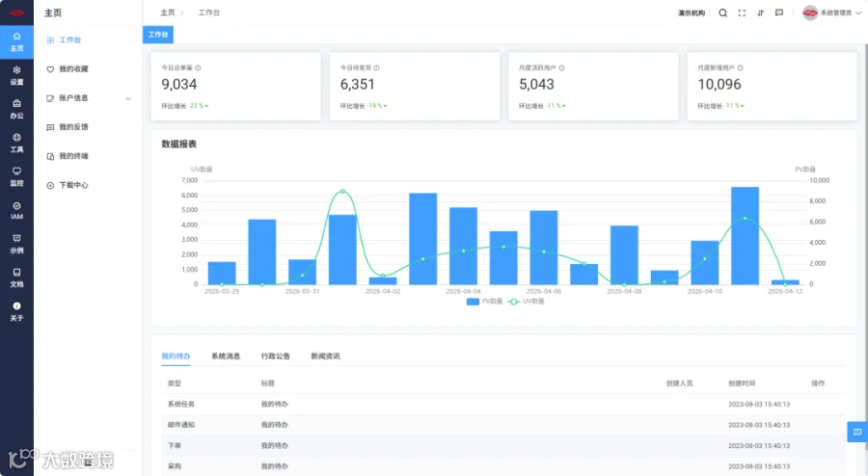Click the 今日待发货 6,351 card
This screenshot has width=868, height=476.
point(415,87)
